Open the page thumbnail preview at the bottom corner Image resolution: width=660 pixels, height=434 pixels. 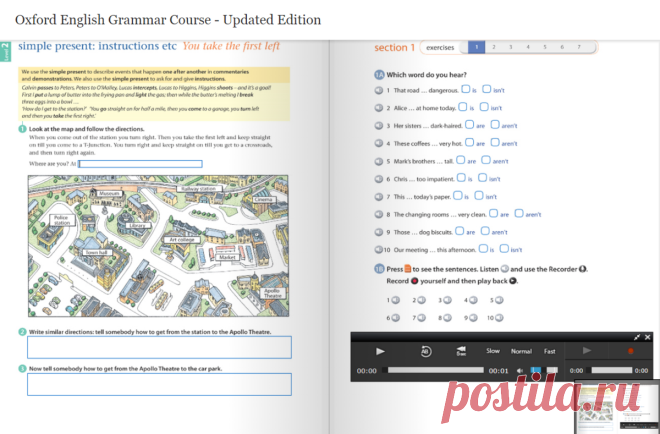coord(617,407)
